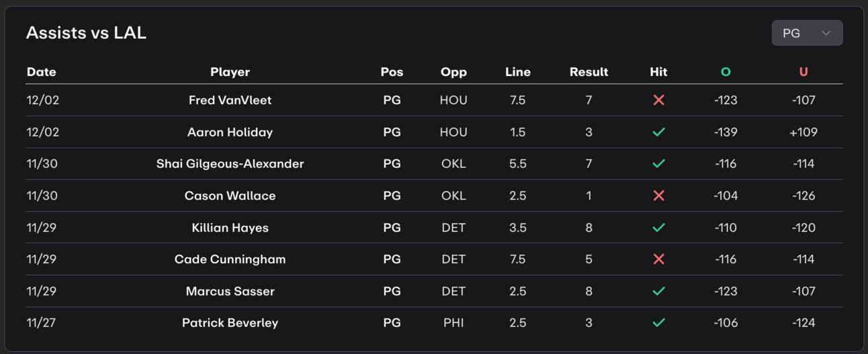This screenshot has width=868, height=354.
Task: Click the Line column header
Action: click(518, 72)
